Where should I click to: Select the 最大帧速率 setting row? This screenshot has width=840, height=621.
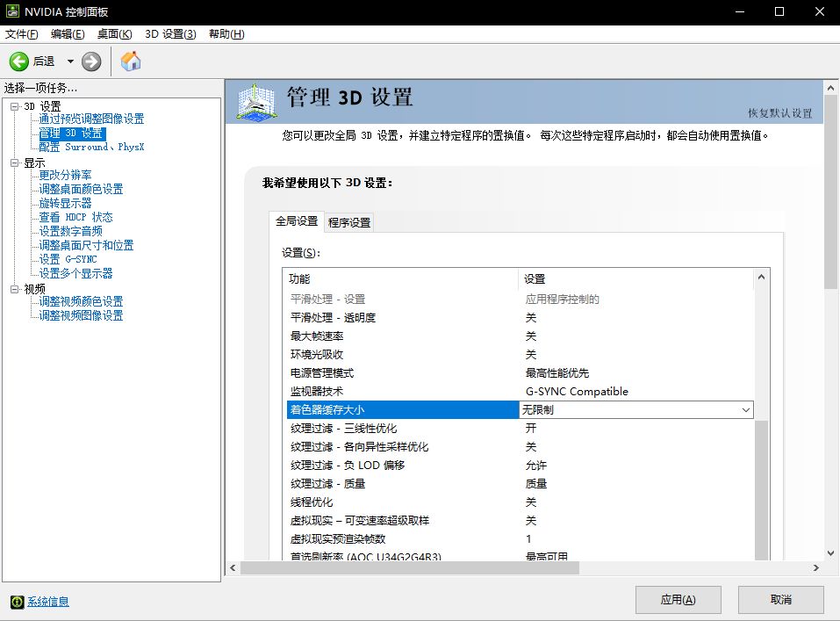(521, 336)
